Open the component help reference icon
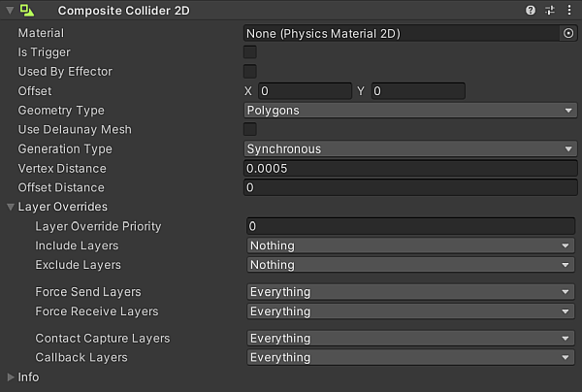 [531, 11]
